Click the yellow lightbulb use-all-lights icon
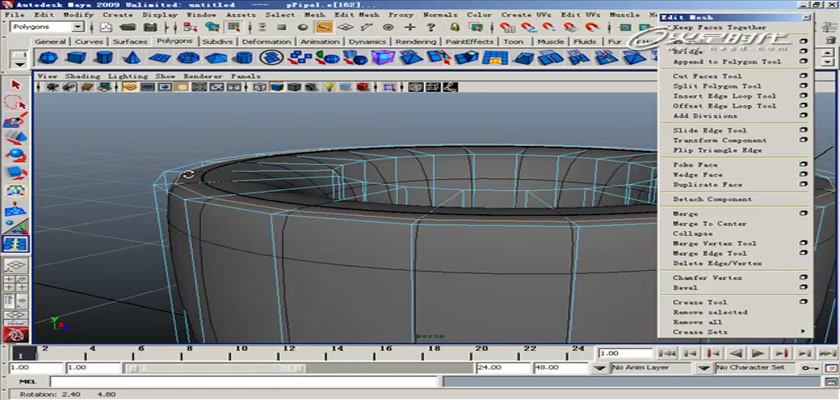The height and width of the screenshot is (400, 840). tap(331, 87)
